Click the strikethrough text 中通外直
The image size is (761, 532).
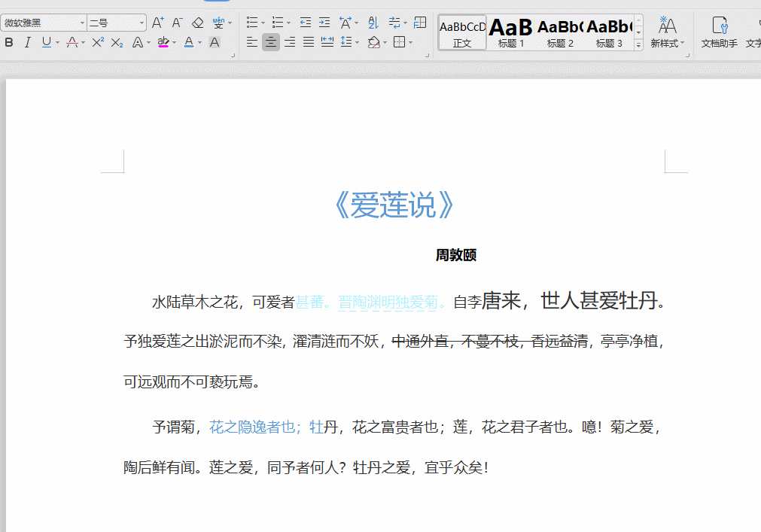[x=420, y=342]
